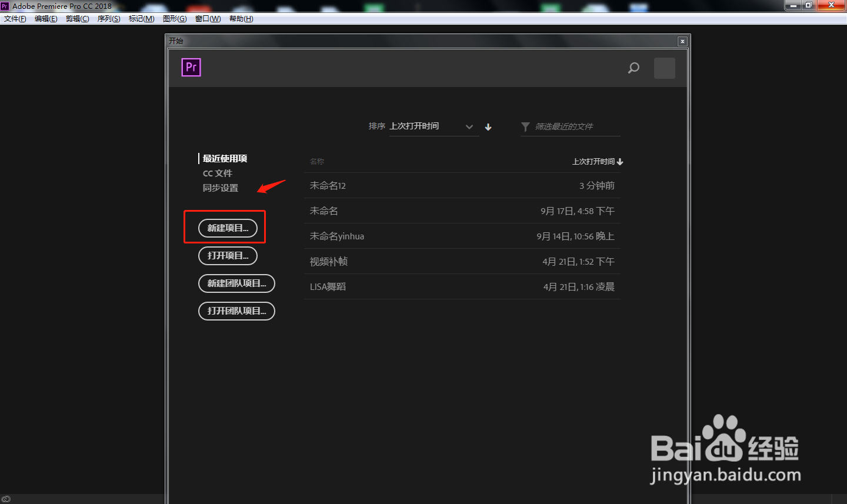The height and width of the screenshot is (504, 847).
Task: Select the CC 文件 section
Action: coord(218,173)
